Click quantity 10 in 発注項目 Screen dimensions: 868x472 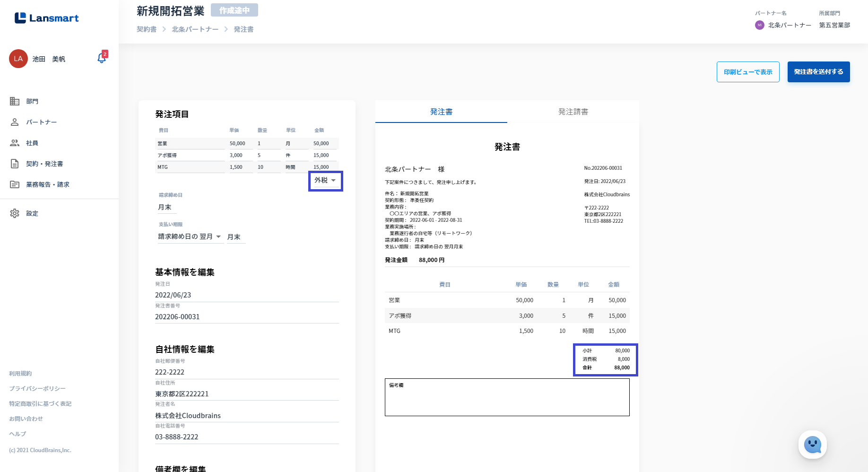pos(269,167)
